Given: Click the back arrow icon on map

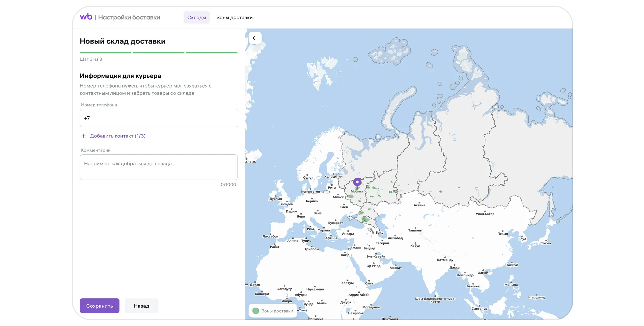Looking at the screenshot, I should (x=255, y=38).
